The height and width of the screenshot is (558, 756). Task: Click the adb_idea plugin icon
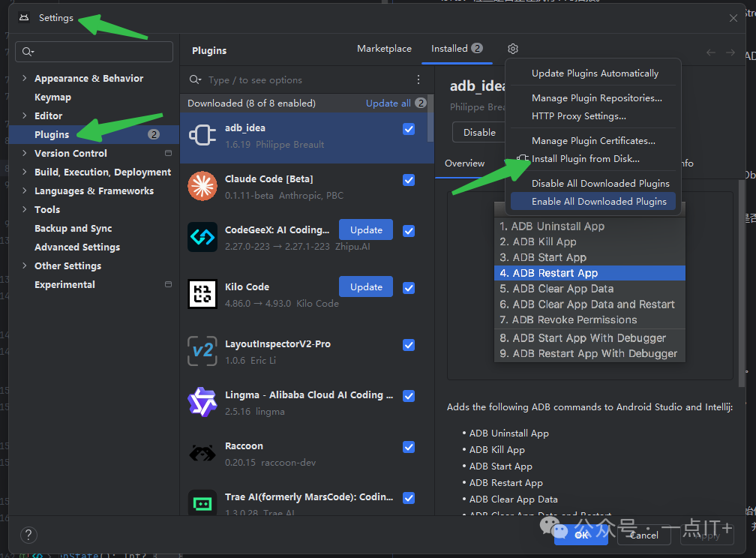(x=202, y=135)
